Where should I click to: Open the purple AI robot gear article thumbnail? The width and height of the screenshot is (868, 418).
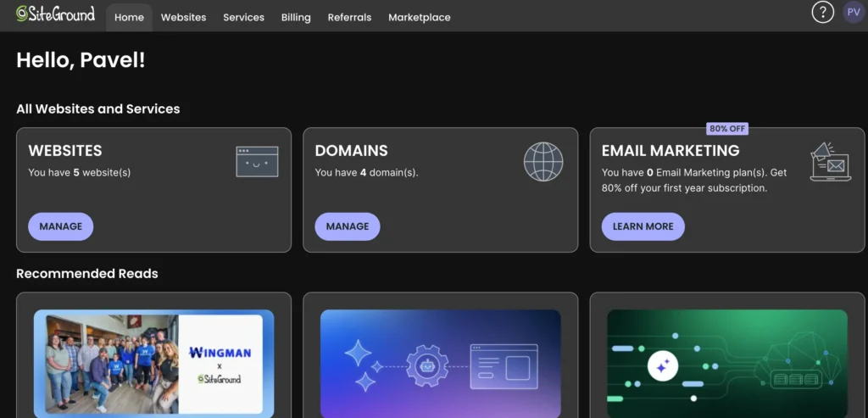[441, 364]
